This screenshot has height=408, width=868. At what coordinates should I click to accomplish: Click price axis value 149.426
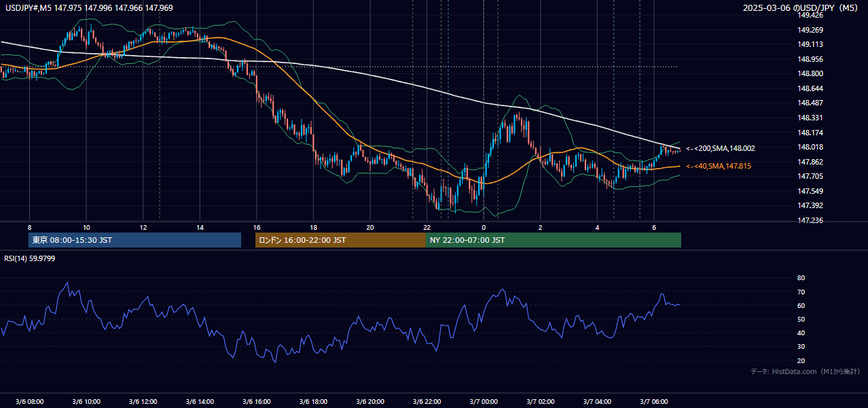(x=811, y=15)
